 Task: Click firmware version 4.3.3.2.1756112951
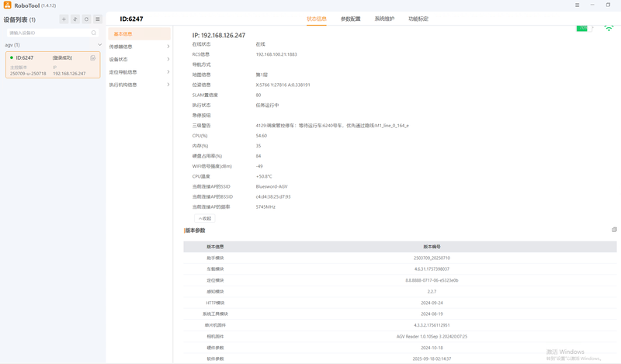(x=432, y=325)
